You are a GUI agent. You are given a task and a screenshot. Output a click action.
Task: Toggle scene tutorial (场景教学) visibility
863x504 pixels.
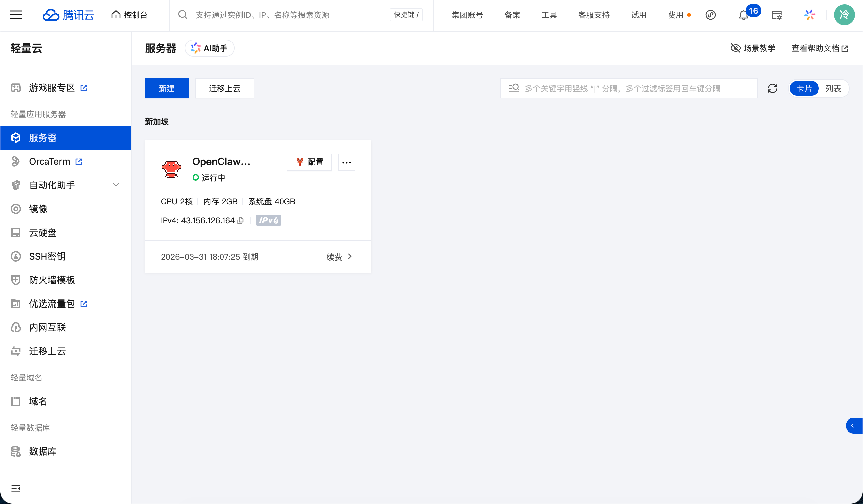[753, 48]
